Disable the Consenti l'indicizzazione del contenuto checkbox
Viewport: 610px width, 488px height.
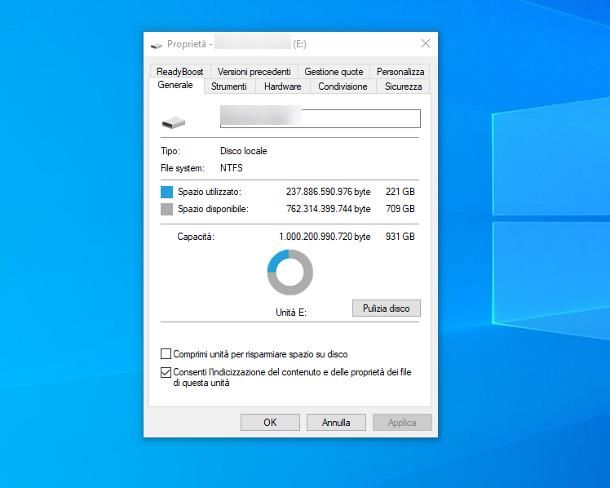point(166,372)
